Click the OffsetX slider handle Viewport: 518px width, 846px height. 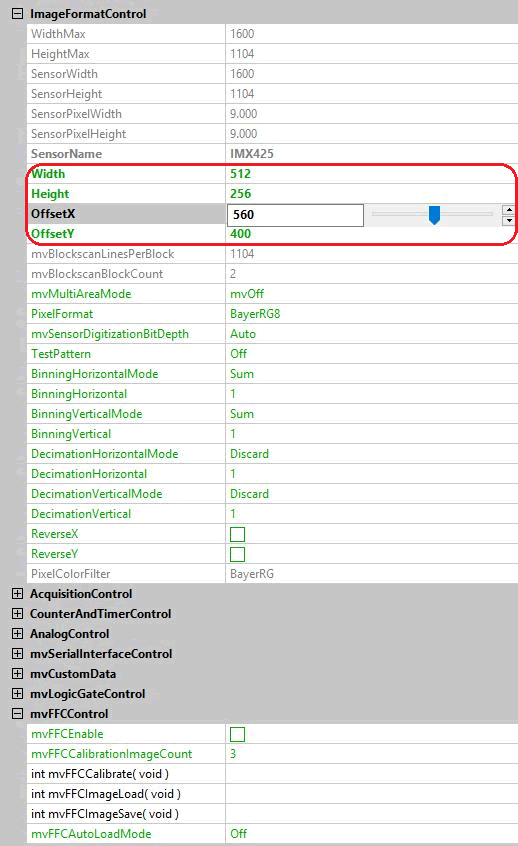(434, 215)
